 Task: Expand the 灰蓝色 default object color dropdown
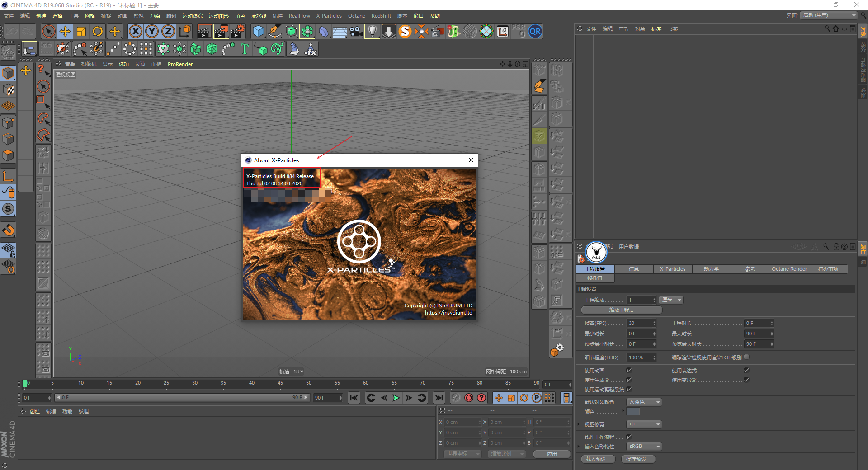(x=644, y=402)
